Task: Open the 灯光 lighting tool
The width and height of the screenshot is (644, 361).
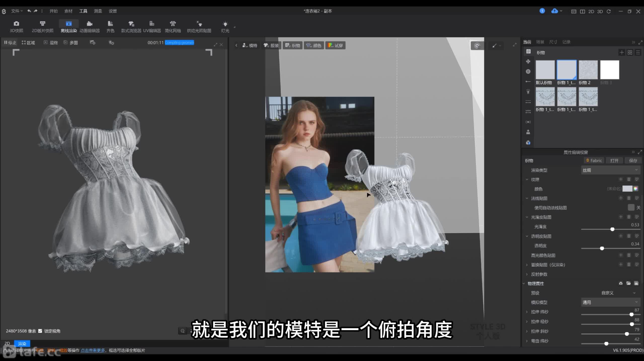Action: click(x=225, y=27)
